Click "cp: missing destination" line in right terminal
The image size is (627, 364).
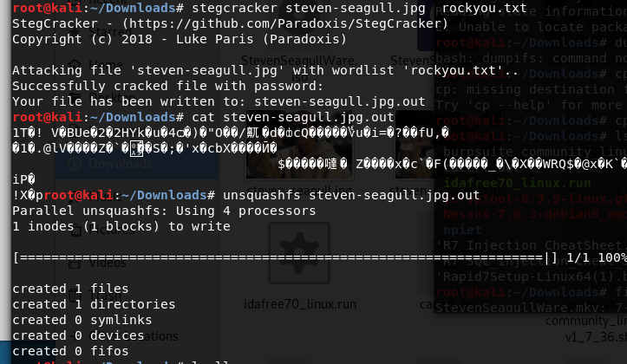tap(532, 89)
